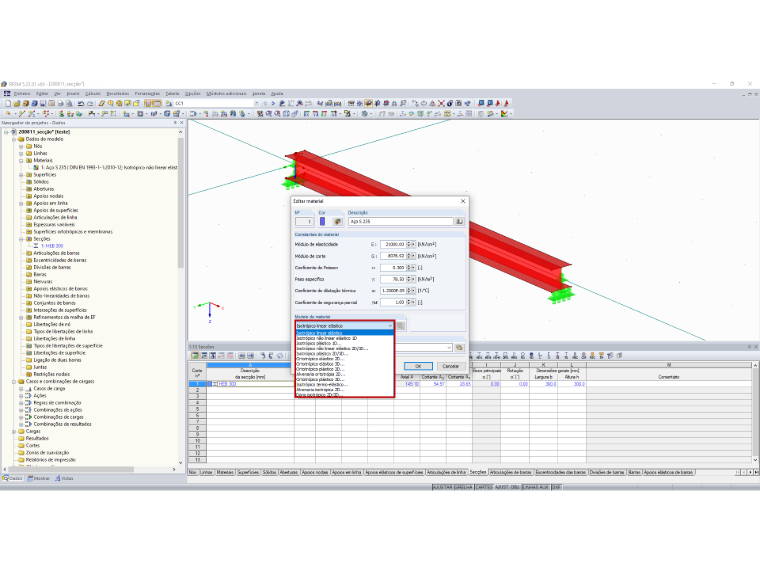
Task: Click the RFEM app icon in menu bar
Action: pyautogui.click(x=7, y=94)
